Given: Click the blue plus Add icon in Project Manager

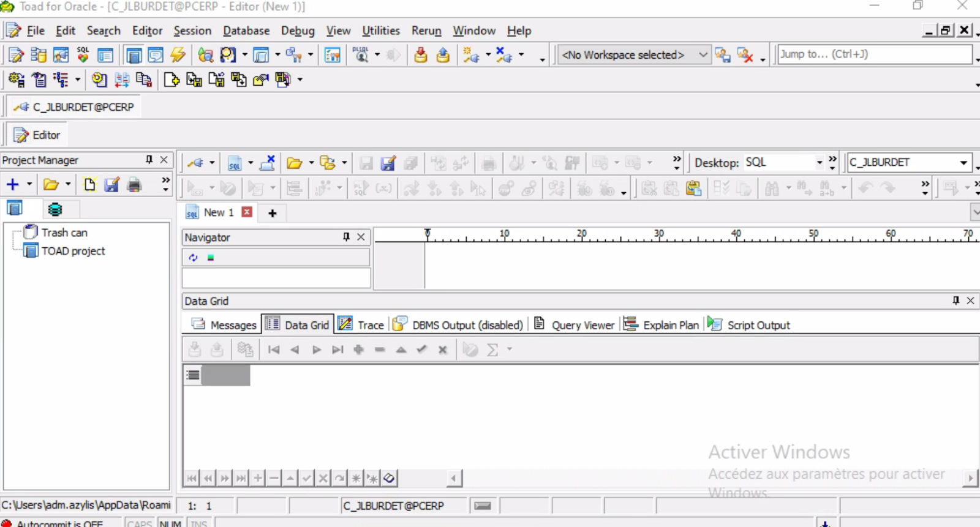Looking at the screenshot, I should [x=12, y=184].
